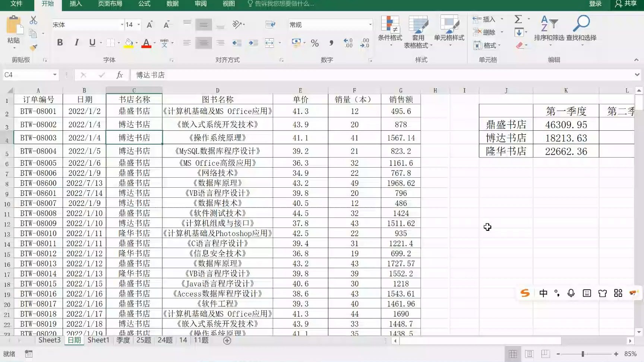The height and width of the screenshot is (362, 644).
Task: Apply percent style
Action: [315, 43]
